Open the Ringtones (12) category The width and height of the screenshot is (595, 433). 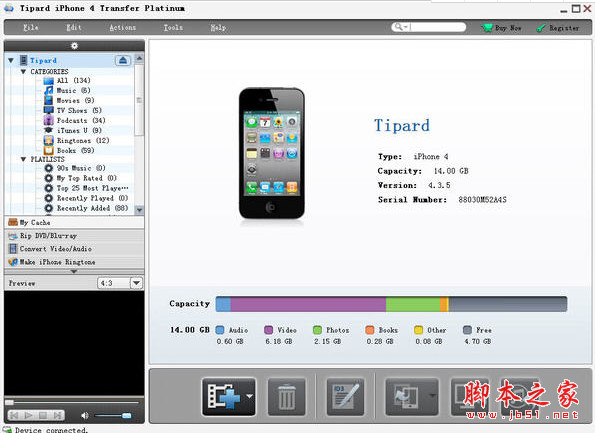(x=76, y=140)
